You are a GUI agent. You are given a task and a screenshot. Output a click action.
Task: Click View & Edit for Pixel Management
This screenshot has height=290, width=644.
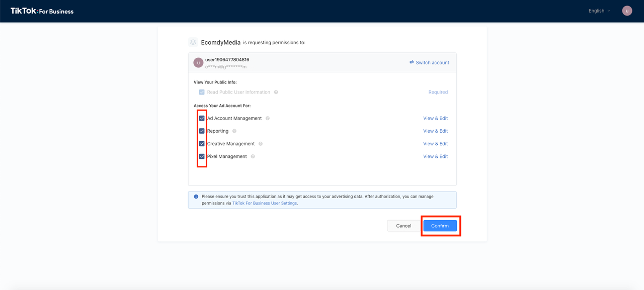pos(435,156)
